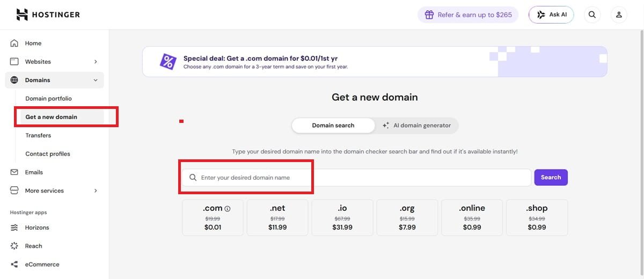Click the Get a new domain page heading
Viewport: 644px width, 279px height.
(x=375, y=97)
